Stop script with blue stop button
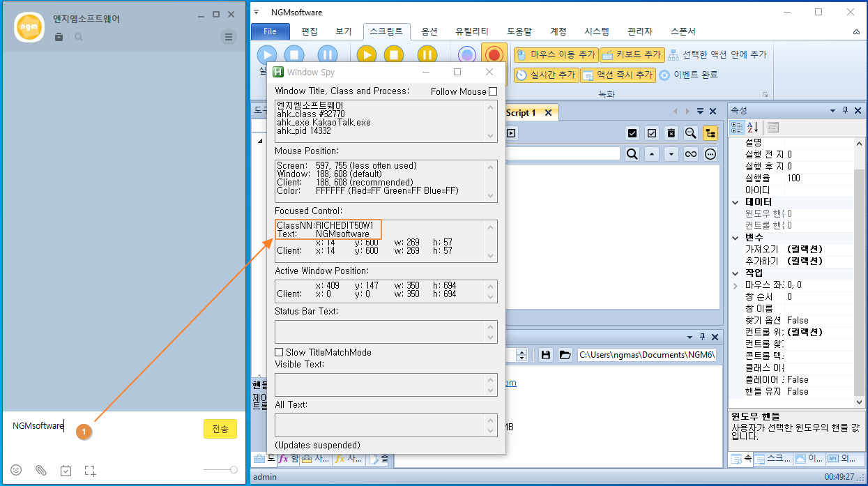The height and width of the screenshot is (486, 868). pyautogui.click(x=294, y=55)
